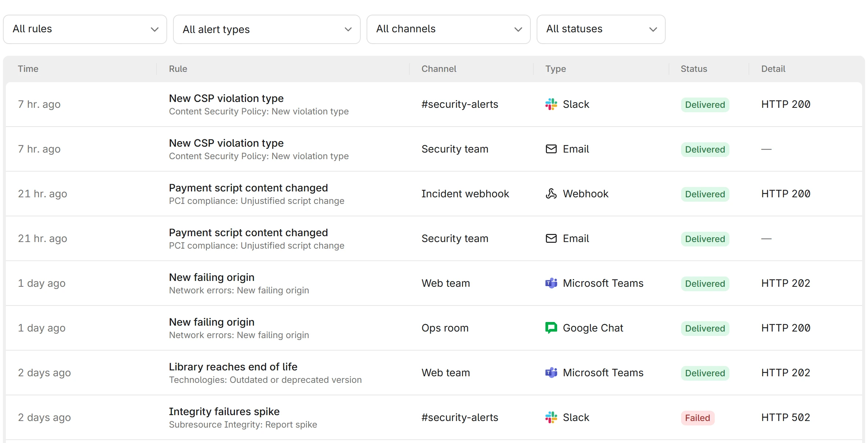Click Email icon in Payment script row
This screenshot has height=443, width=868.
[x=551, y=238]
